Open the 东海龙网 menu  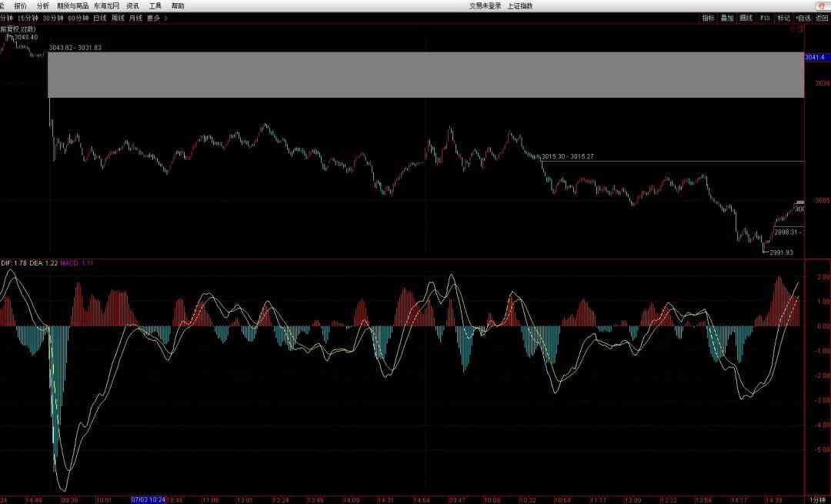click(106, 5)
